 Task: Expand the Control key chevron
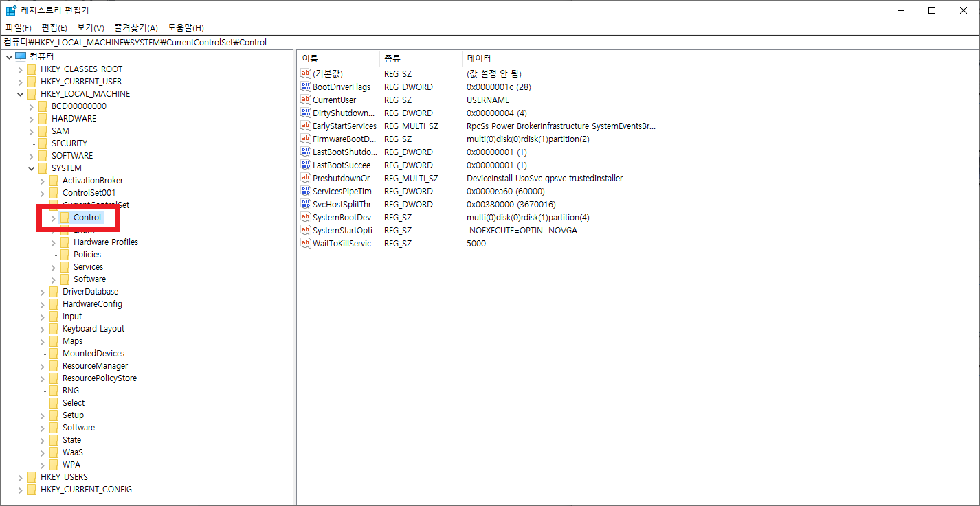pyautogui.click(x=53, y=218)
